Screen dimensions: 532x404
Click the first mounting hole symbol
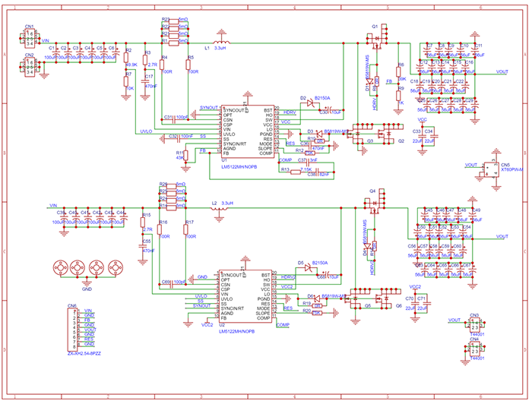point(61,268)
